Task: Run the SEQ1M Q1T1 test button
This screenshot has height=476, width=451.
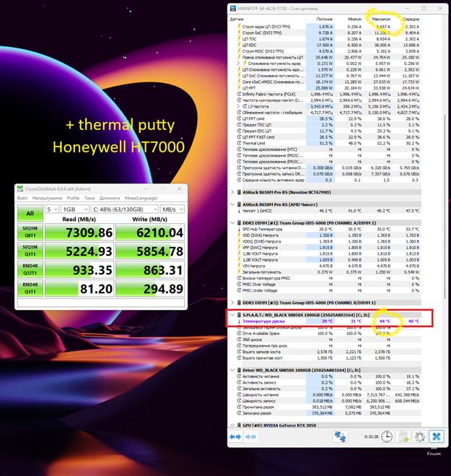Action: tap(30, 251)
